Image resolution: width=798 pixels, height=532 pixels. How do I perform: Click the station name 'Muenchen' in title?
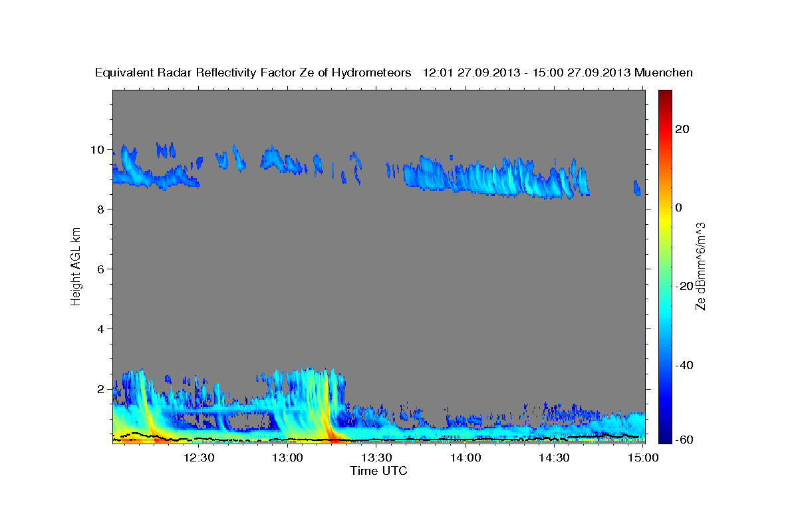click(664, 72)
